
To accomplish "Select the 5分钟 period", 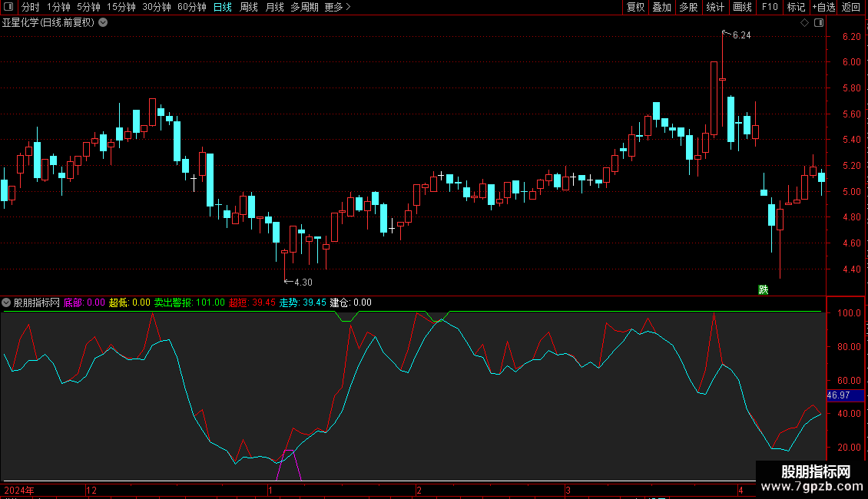I will [x=88, y=7].
